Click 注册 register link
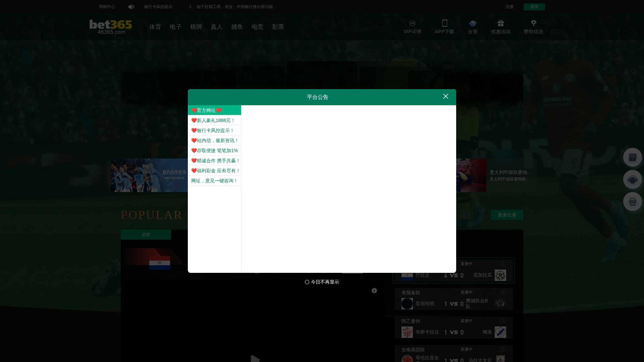The width and height of the screenshot is (644, 362). 509,7
